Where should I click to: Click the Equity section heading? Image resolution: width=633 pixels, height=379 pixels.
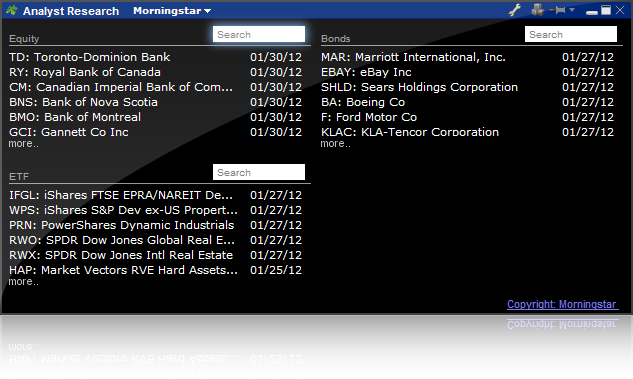tap(24, 39)
